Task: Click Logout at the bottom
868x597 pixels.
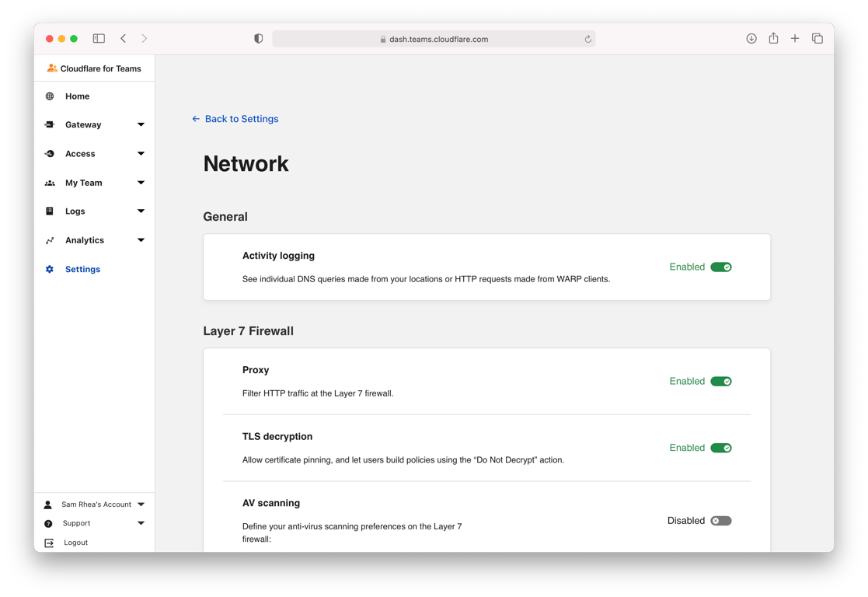Action: [75, 542]
